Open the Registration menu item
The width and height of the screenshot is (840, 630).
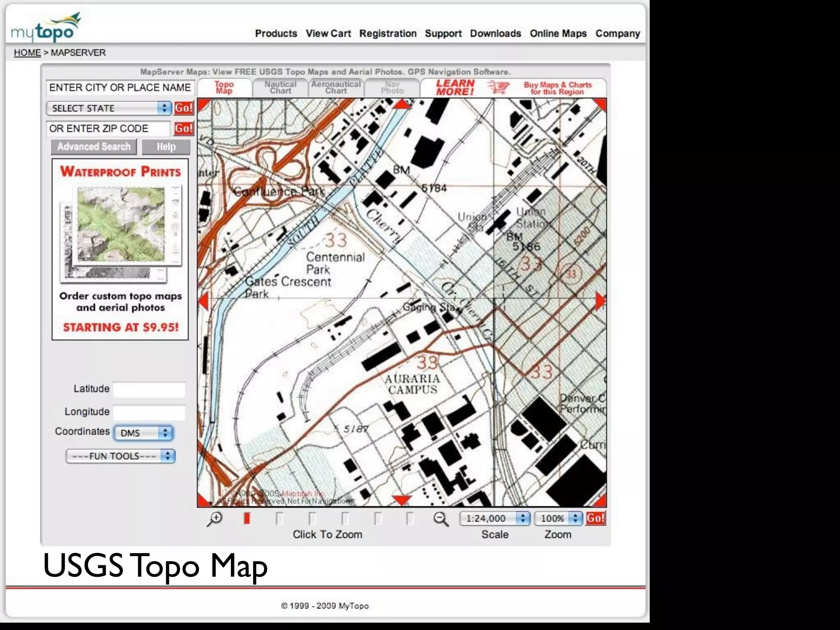coord(388,34)
